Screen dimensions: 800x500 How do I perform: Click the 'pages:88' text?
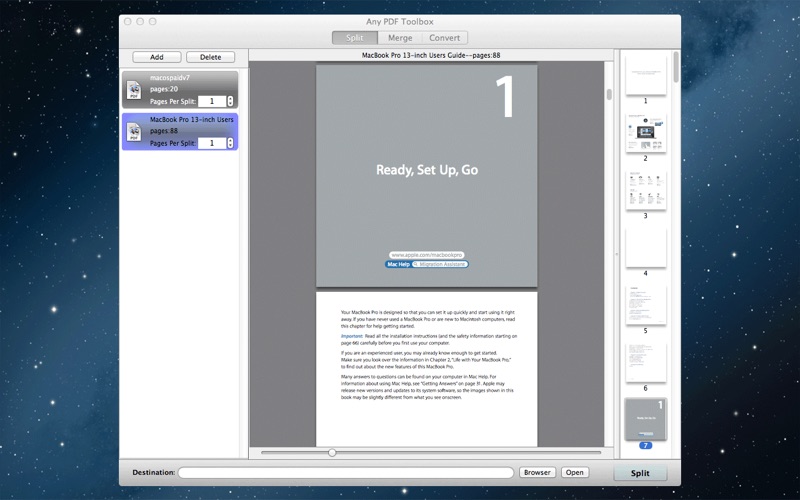(164, 131)
